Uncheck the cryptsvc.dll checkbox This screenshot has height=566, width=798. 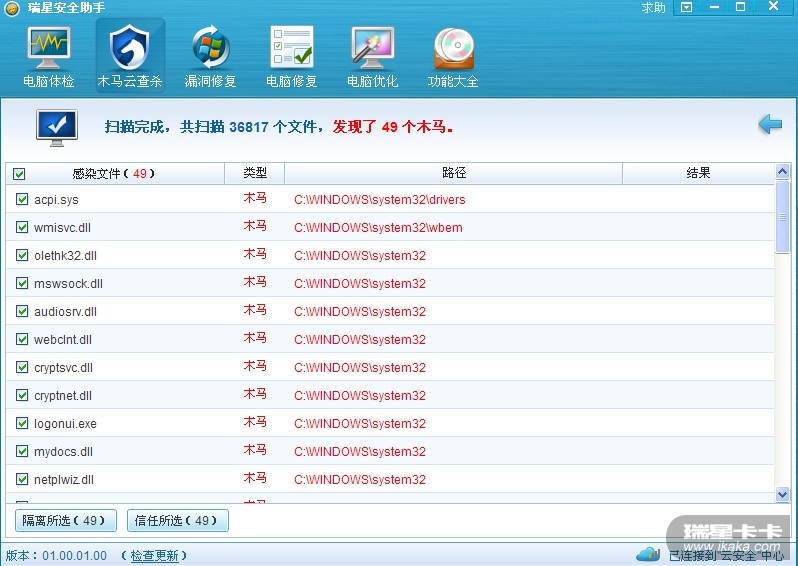pyautogui.click(x=22, y=367)
